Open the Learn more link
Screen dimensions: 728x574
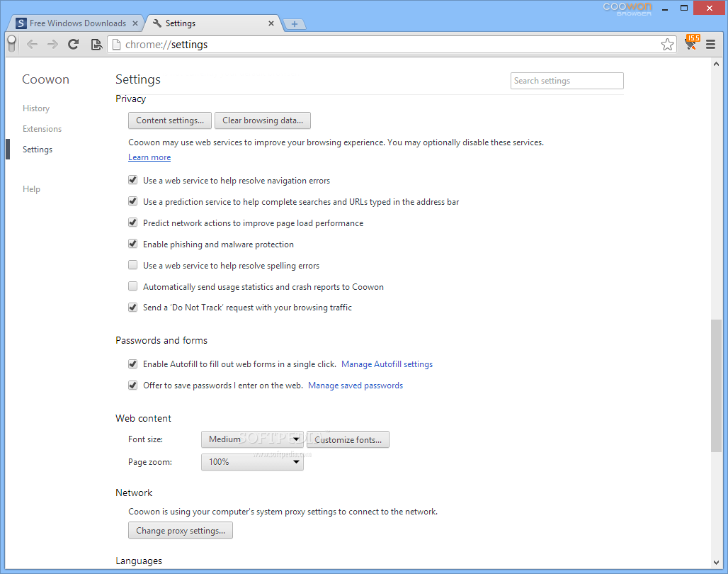(x=149, y=157)
